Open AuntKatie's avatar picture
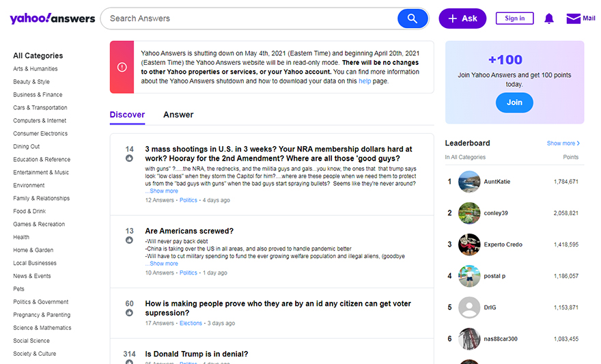 point(469,182)
